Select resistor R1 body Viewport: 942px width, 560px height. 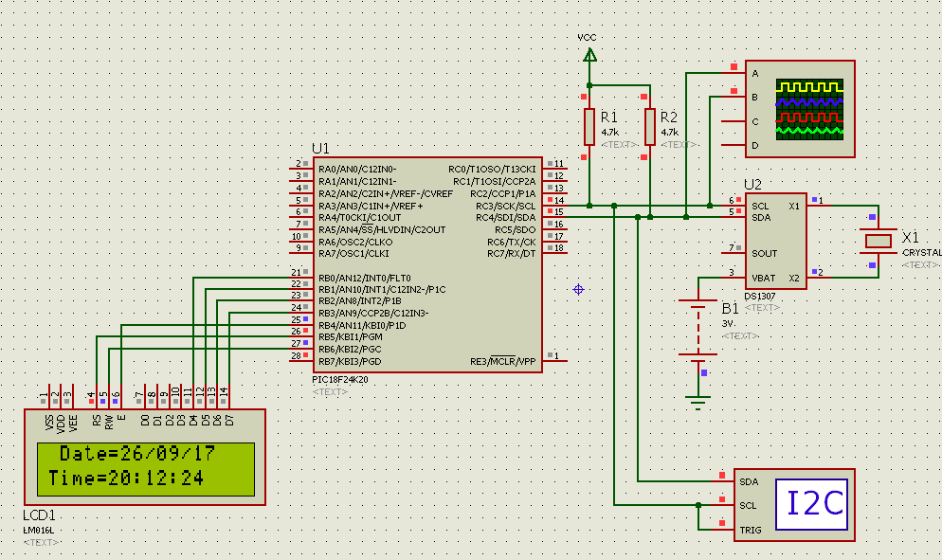click(589, 127)
